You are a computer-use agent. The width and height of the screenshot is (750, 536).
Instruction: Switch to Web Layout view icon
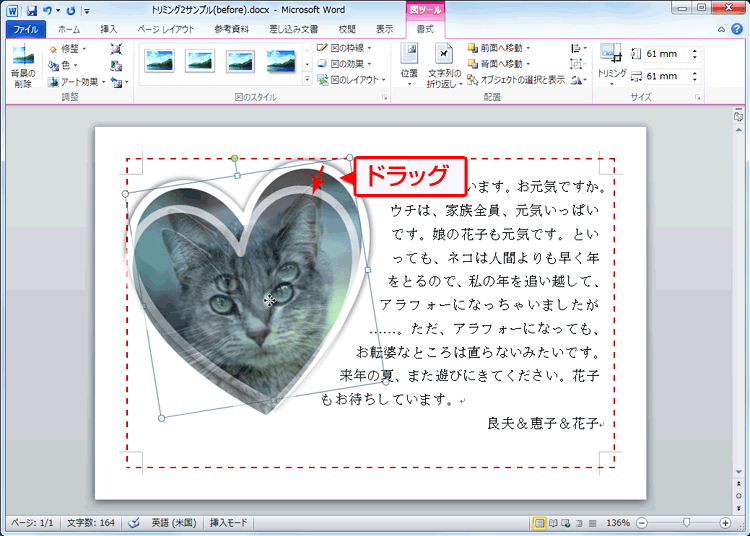point(566,523)
